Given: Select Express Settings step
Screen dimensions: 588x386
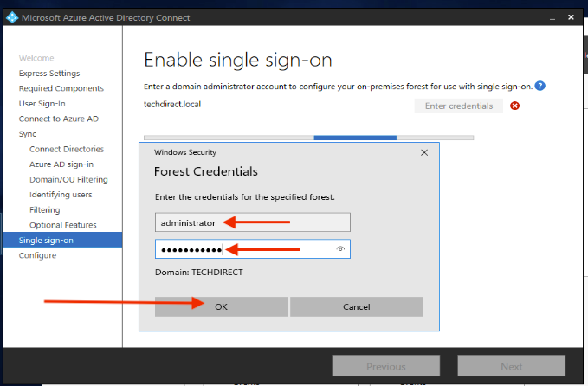Looking at the screenshot, I should (x=49, y=73).
